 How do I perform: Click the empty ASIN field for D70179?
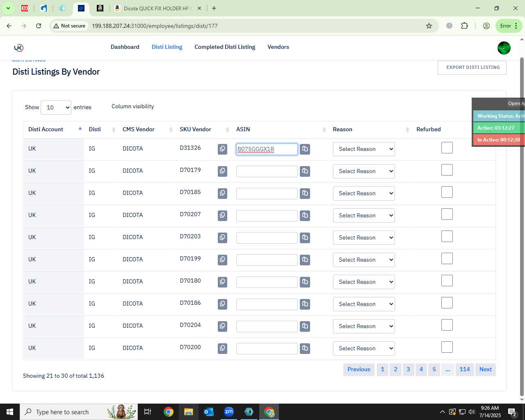click(x=267, y=171)
